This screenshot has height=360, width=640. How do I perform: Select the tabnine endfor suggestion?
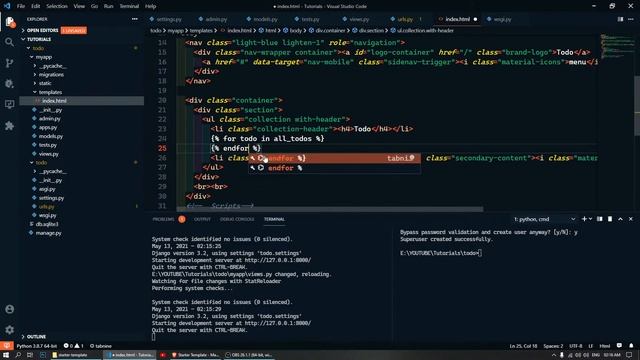(334, 158)
